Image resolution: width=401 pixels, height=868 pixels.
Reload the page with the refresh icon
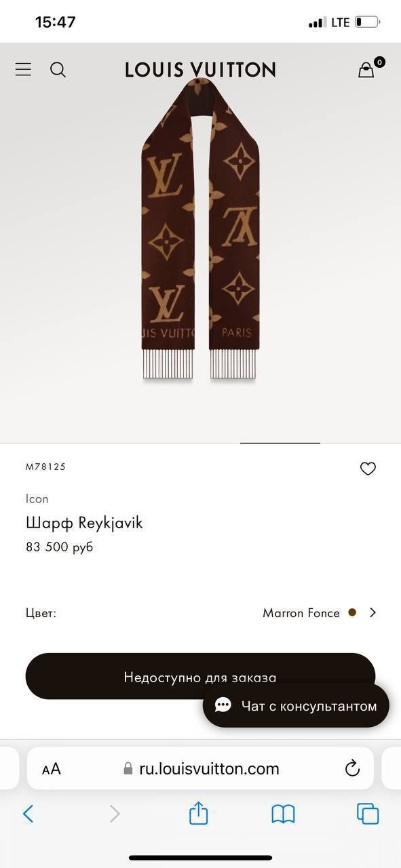point(351,768)
